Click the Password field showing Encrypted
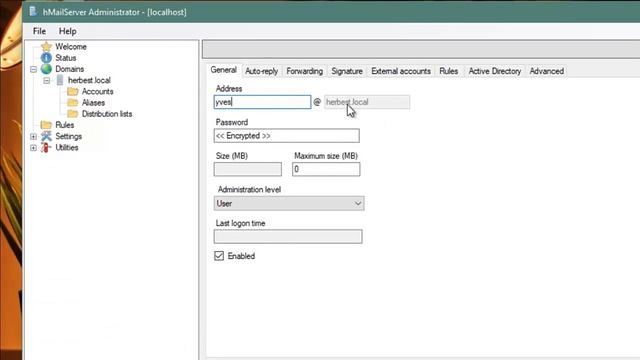The height and width of the screenshot is (360, 640). point(287,136)
